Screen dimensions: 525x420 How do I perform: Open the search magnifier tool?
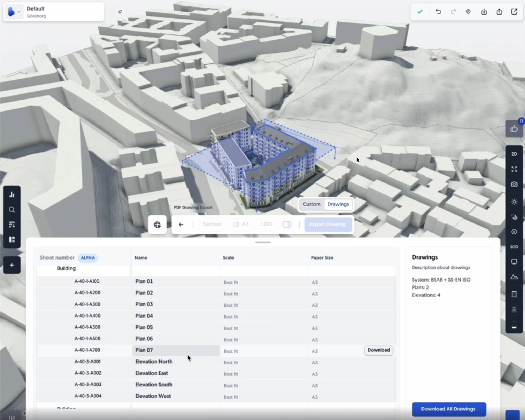(12, 210)
